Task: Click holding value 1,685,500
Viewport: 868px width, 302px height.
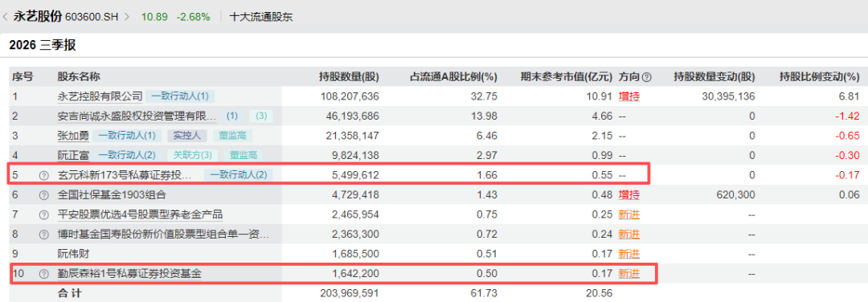Action: pyautogui.click(x=355, y=254)
